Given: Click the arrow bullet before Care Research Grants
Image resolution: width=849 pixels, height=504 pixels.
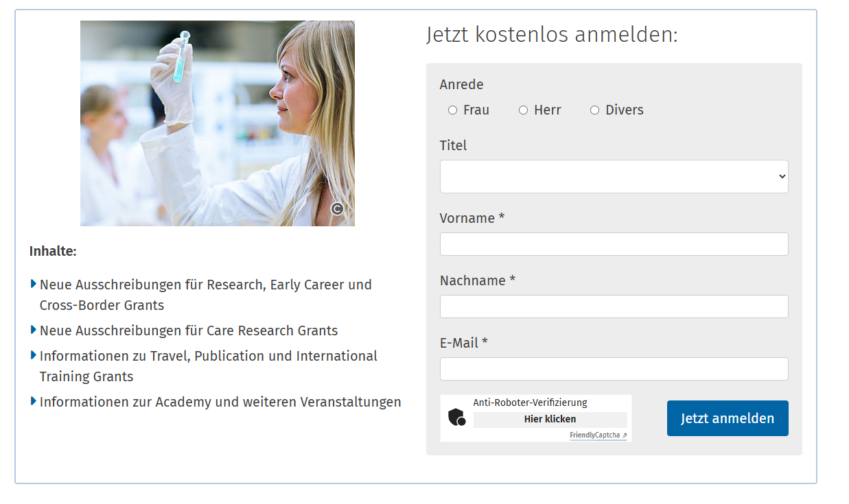Looking at the screenshot, I should pyautogui.click(x=34, y=330).
